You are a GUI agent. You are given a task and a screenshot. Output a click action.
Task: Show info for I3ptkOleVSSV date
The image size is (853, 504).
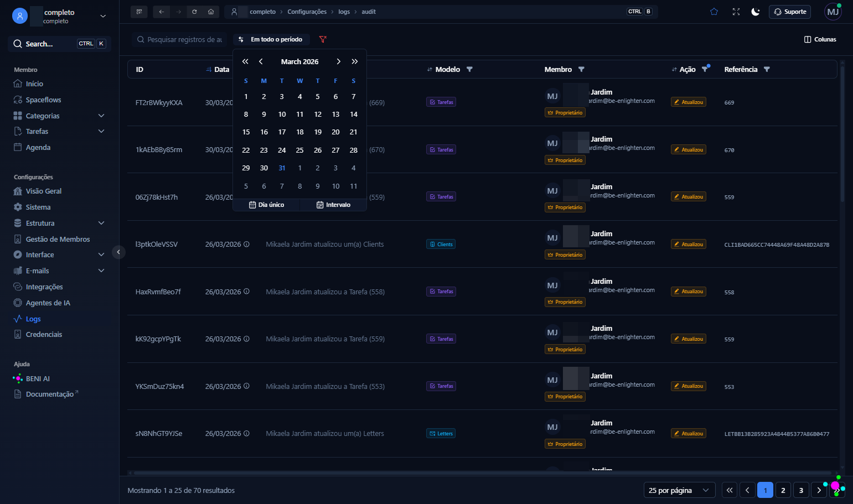point(246,244)
